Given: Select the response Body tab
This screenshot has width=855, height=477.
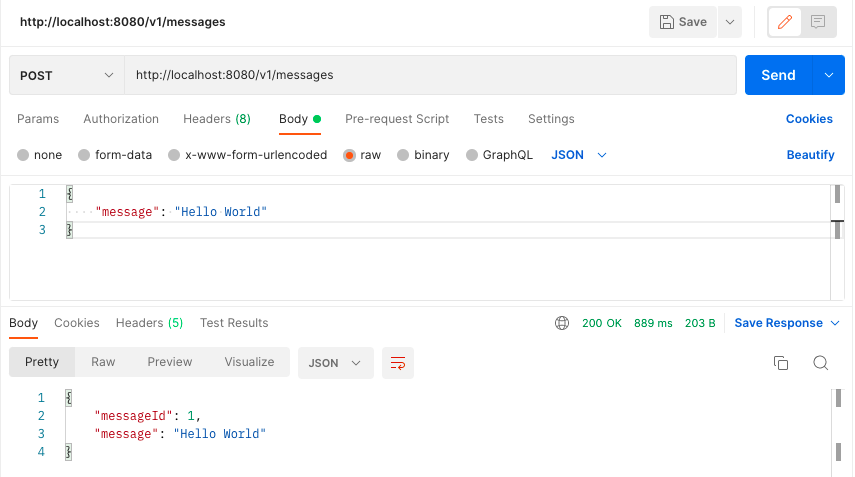Looking at the screenshot, I should 23,323.
